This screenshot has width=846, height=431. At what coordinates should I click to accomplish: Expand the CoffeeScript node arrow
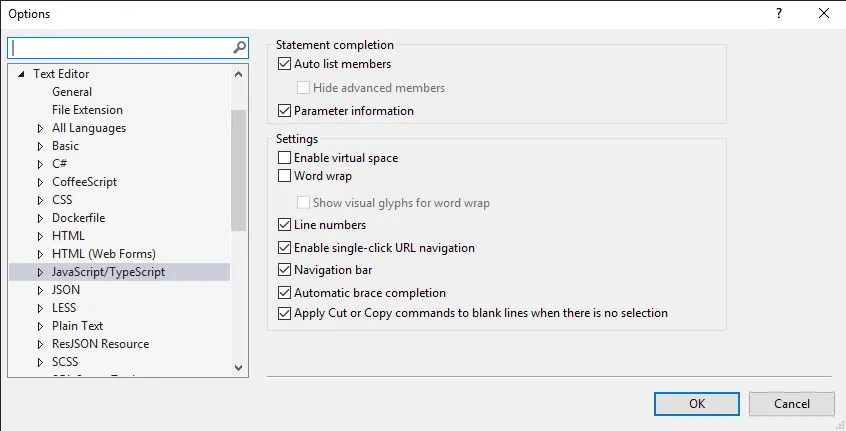[40, 182]
